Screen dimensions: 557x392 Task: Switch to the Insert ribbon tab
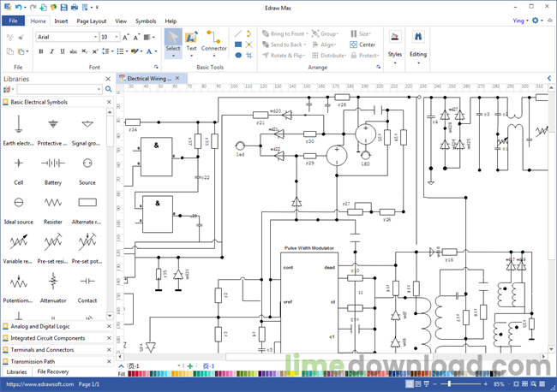pos(61,21)
